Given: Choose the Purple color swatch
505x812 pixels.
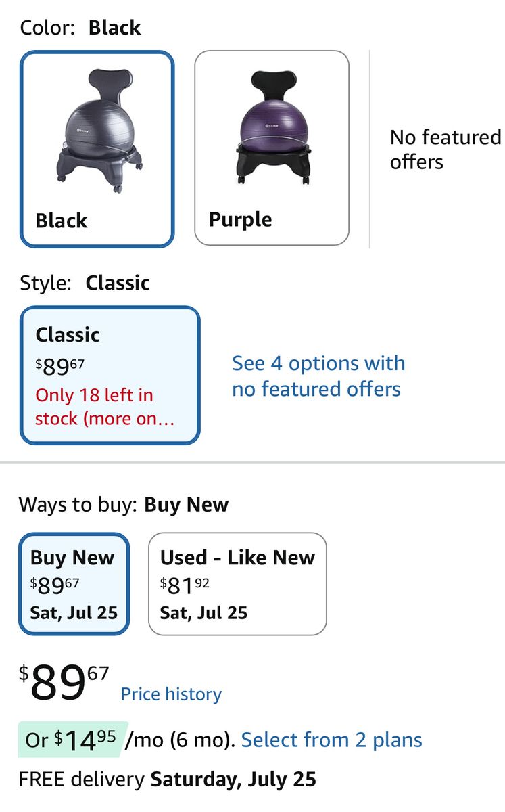Looking at the screenshot, I should [x=272, y=148].
